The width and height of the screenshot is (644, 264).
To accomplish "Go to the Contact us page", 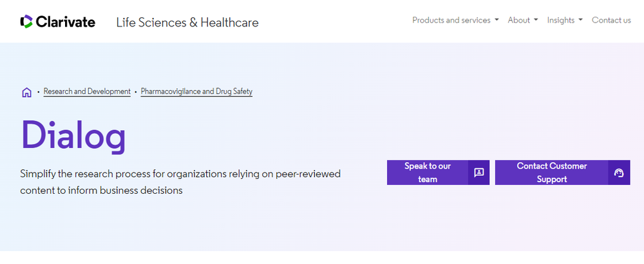I will pyautogui.click(x=611, y=20).
